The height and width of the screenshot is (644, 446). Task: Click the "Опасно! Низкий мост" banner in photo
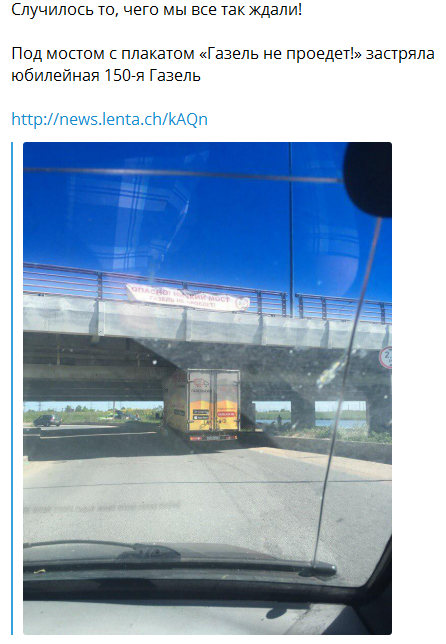pos(188,297)
